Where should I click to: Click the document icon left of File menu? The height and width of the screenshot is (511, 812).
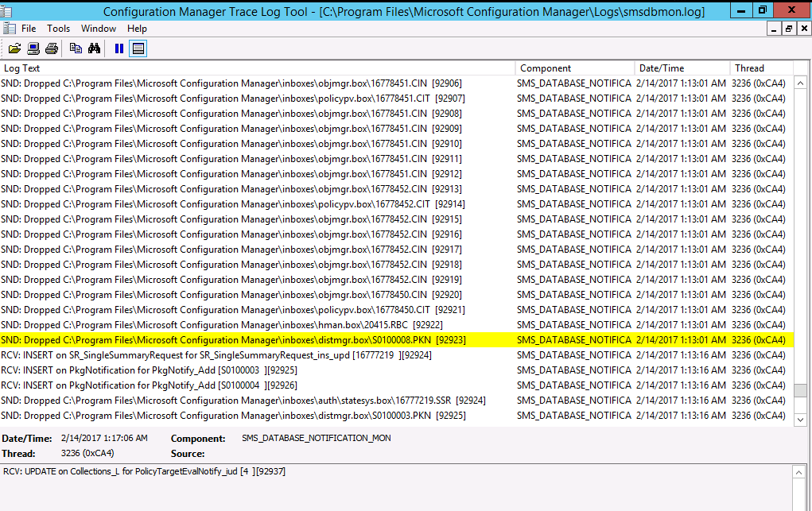coord(8,29)
